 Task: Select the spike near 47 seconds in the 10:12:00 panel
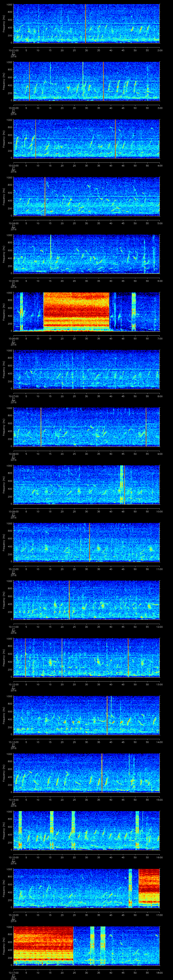click(128, 657)
